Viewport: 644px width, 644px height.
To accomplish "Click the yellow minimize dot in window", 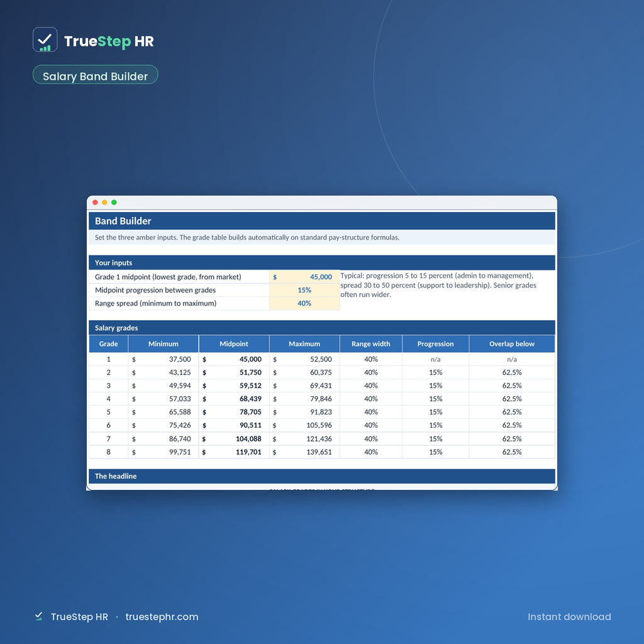I will tap(105, 202).
